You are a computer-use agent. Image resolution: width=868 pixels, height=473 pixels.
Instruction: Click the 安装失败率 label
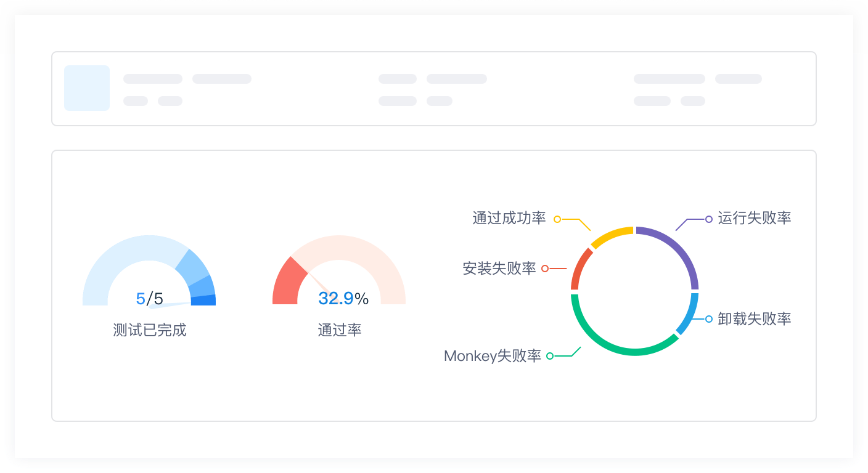pyautogui.click(x=499, y=269)
